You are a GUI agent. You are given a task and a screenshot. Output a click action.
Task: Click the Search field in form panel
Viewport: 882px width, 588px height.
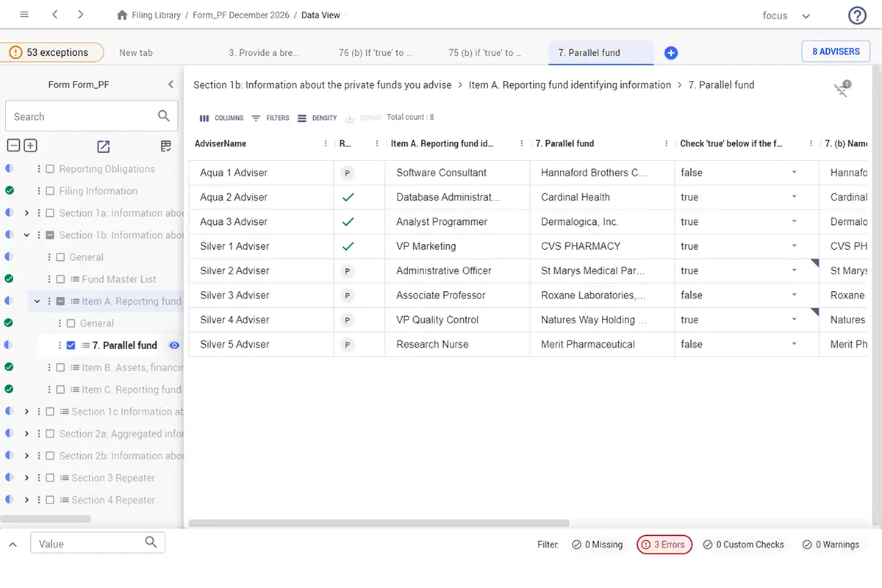click(x=81, y=116)
